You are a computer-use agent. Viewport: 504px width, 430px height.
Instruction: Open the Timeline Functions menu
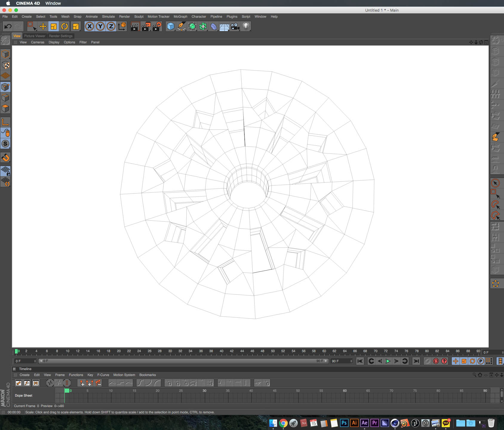(x=76, y=375)
